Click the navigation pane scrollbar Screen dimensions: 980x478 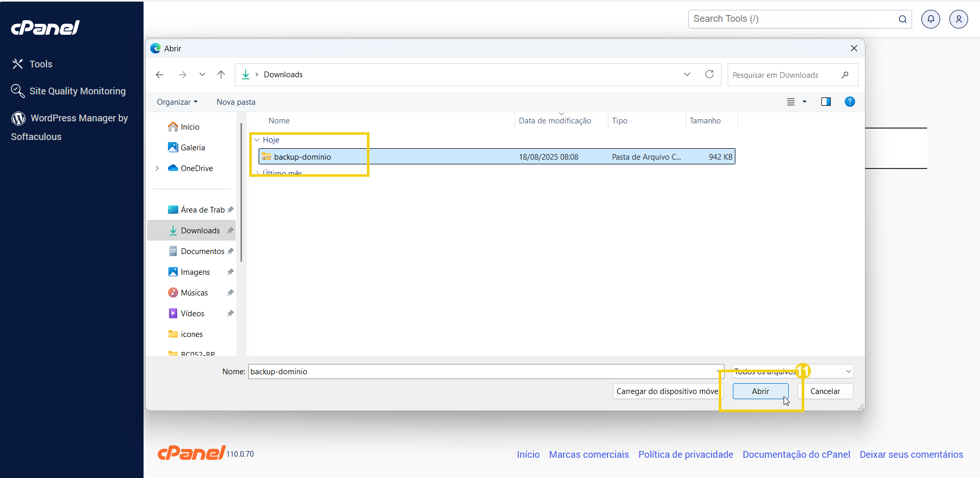[x=241, y=192]
